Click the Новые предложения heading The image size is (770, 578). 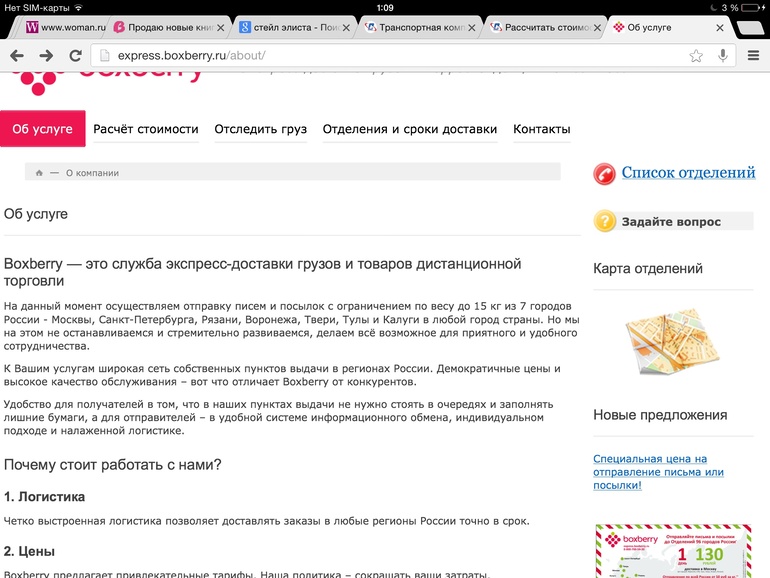660,415
